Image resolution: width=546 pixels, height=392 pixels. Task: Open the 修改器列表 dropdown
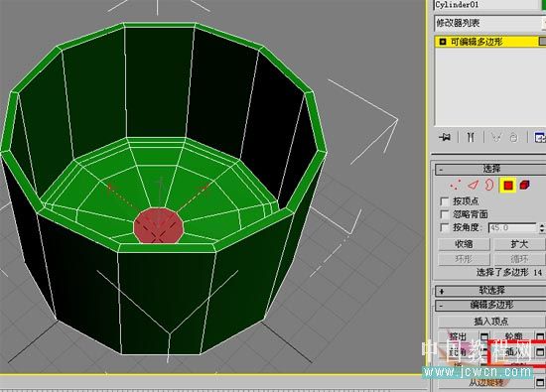(x=490, y=24)
